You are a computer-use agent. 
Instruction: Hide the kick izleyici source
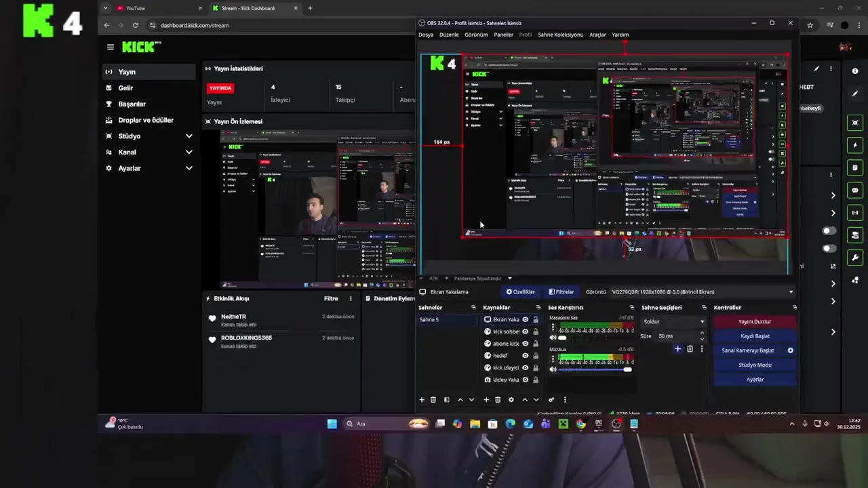click(x=525, y=367)
